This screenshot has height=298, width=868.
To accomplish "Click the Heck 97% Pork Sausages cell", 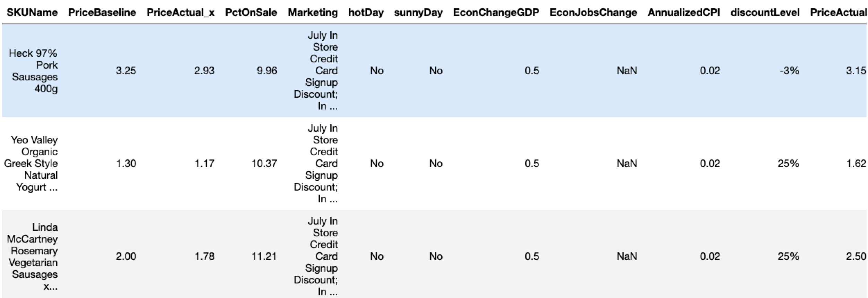I will [34, 71].
